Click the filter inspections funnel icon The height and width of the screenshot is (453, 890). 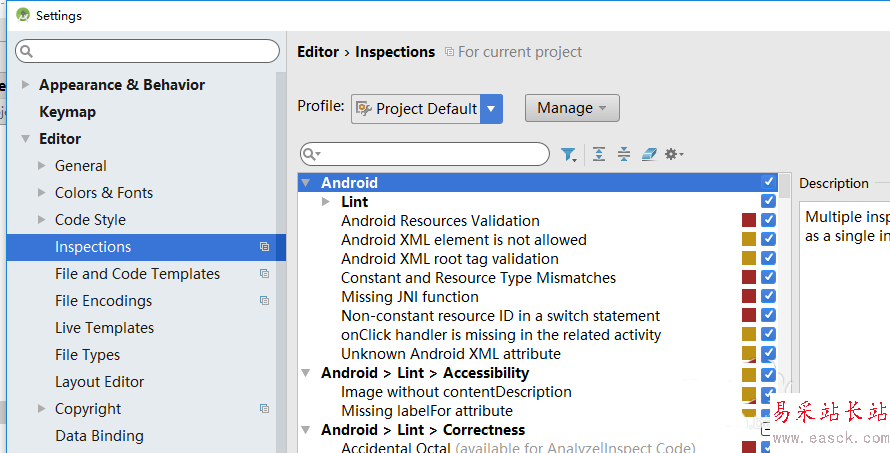568,154
